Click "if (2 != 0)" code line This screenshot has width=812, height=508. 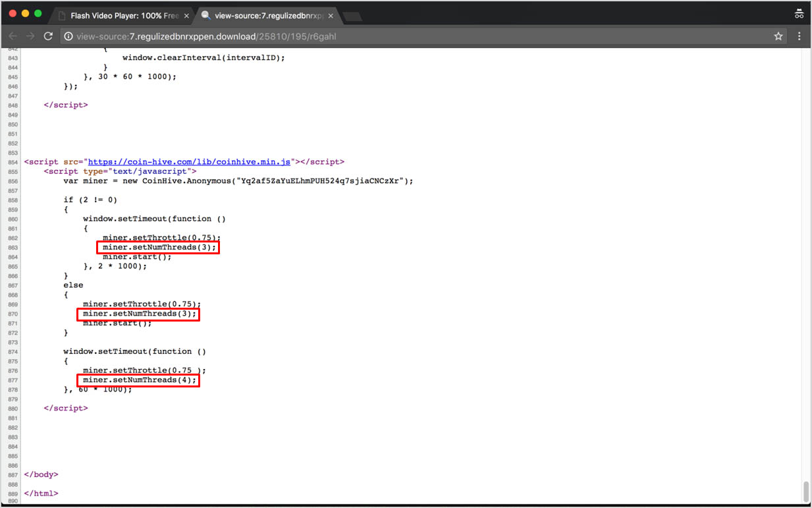click(90, 200)
